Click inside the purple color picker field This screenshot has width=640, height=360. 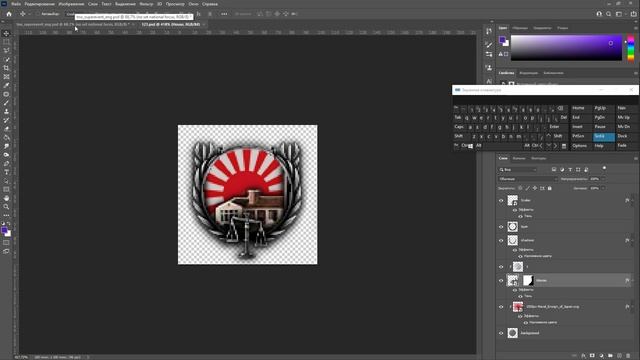(566, 48)
